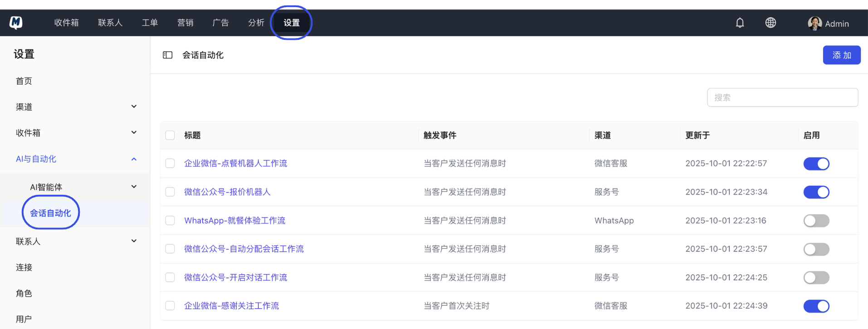Select 角色 in the settings sidebar
The width and height of the screenshot is (868, 329).
click(24, 293)
